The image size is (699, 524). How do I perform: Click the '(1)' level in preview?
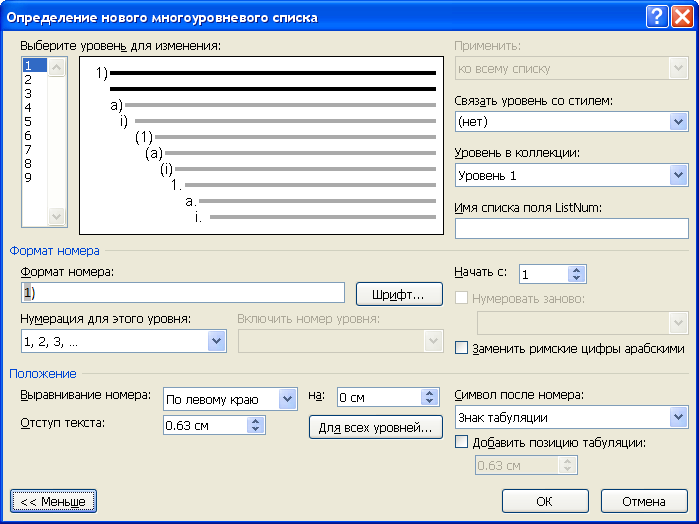(x=144, y=137)
